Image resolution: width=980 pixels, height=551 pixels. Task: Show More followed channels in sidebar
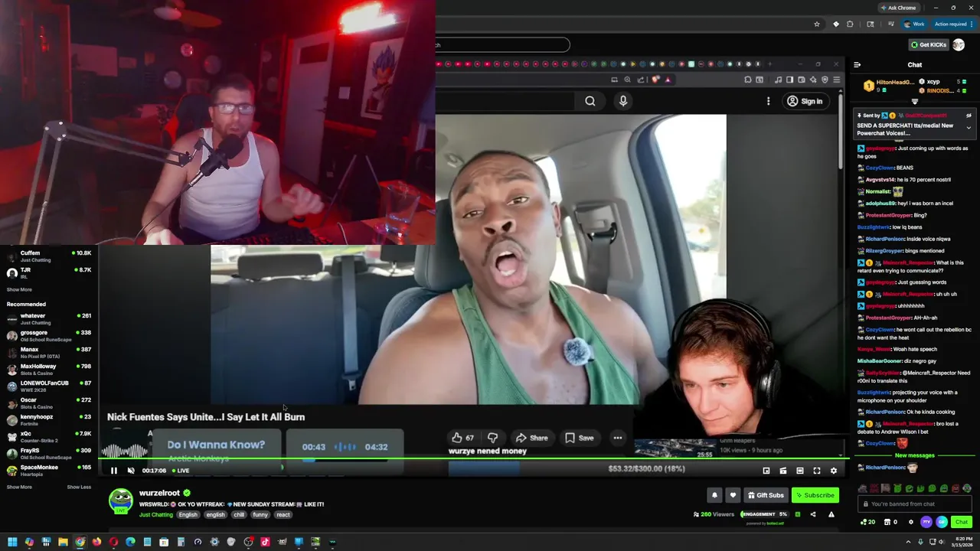[19, 289]
